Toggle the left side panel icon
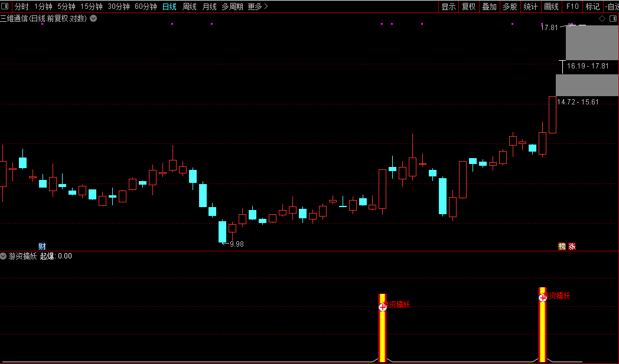 (5, 6)
